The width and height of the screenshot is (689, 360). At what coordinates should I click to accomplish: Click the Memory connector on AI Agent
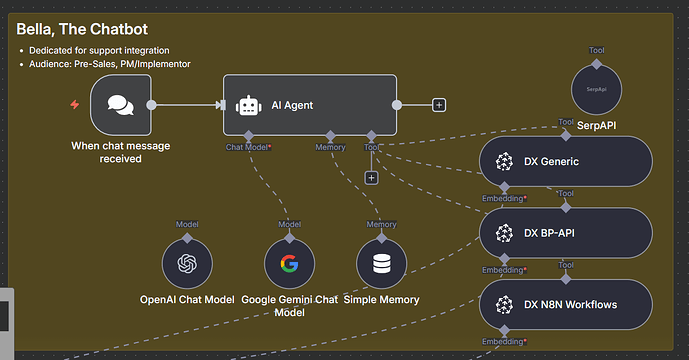click(330, 135)
